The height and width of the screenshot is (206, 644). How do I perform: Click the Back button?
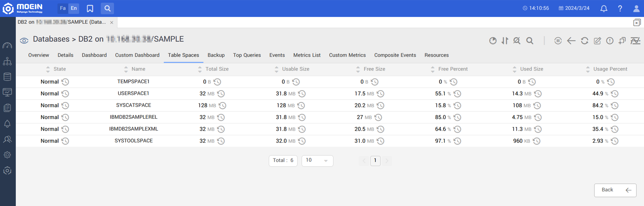point(615,190)
